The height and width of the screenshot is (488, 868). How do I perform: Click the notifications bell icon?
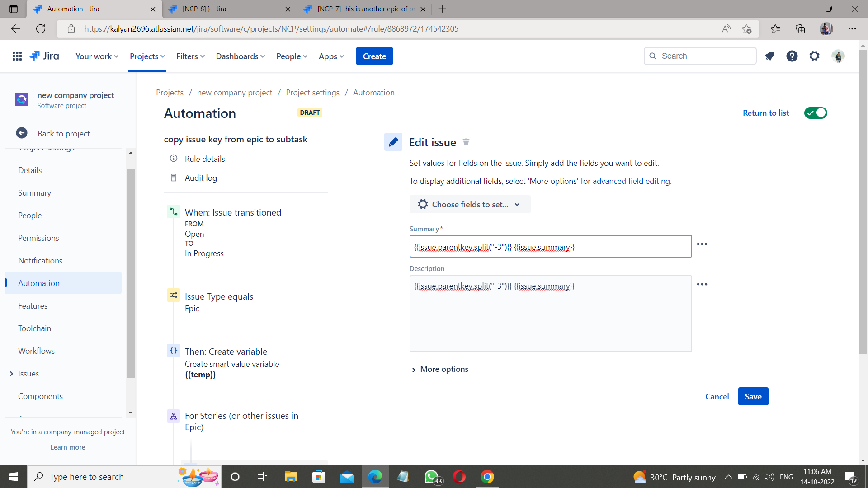[x=769, y=56]
